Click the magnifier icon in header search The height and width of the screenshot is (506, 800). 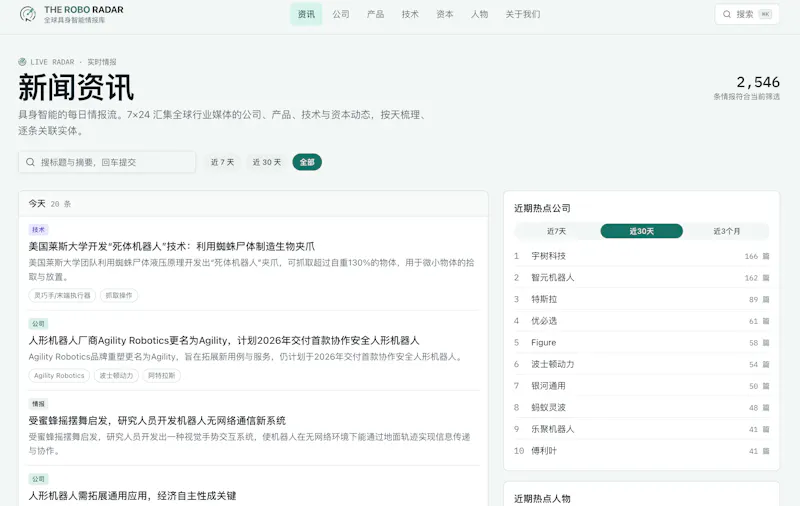coord(727,14)
